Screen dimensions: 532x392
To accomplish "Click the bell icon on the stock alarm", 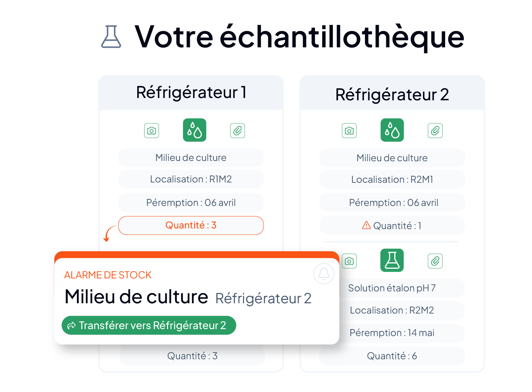I will [324, 274].
